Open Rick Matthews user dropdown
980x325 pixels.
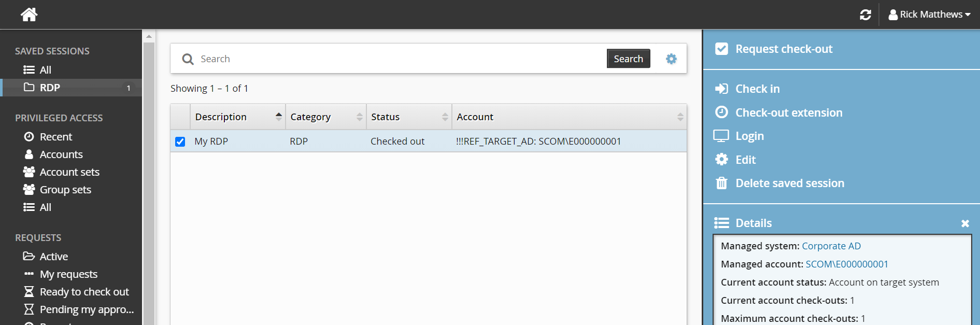tap(929, 15)
